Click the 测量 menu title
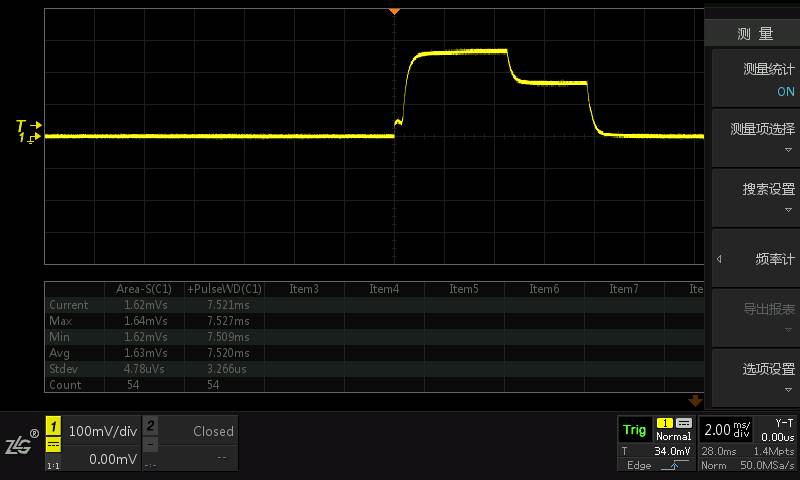Viewport: 800px width, 480px height. [755, 34]
